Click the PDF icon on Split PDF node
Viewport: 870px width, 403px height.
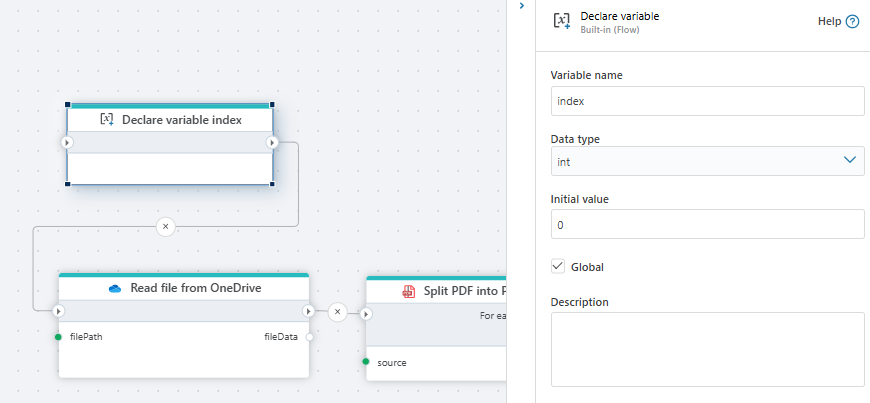tap(408, 292)
